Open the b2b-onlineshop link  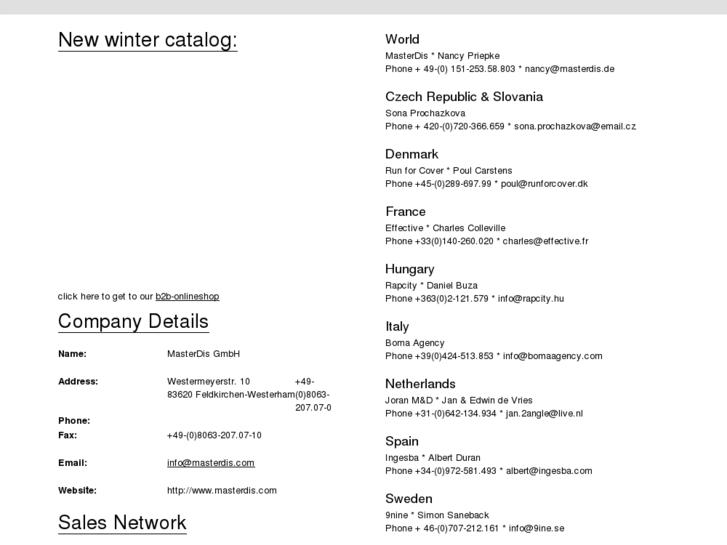tap(187, 296)
